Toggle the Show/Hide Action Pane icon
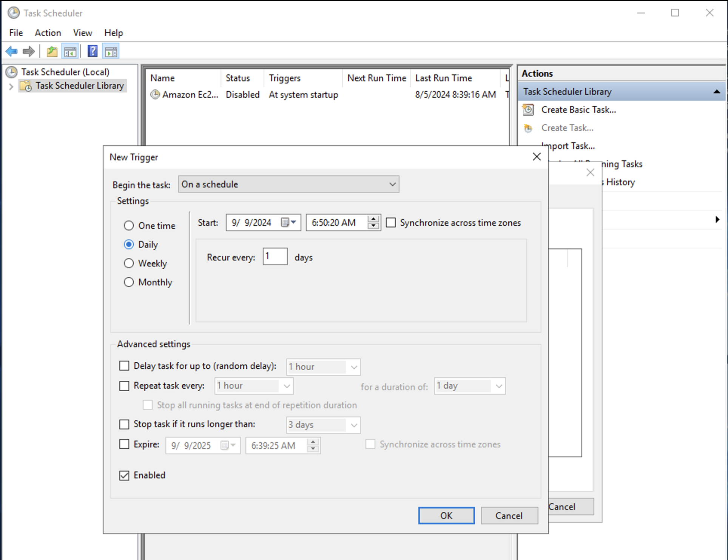Image resolution: width=728 pixels, height=560 pixels. coord(111,51)
